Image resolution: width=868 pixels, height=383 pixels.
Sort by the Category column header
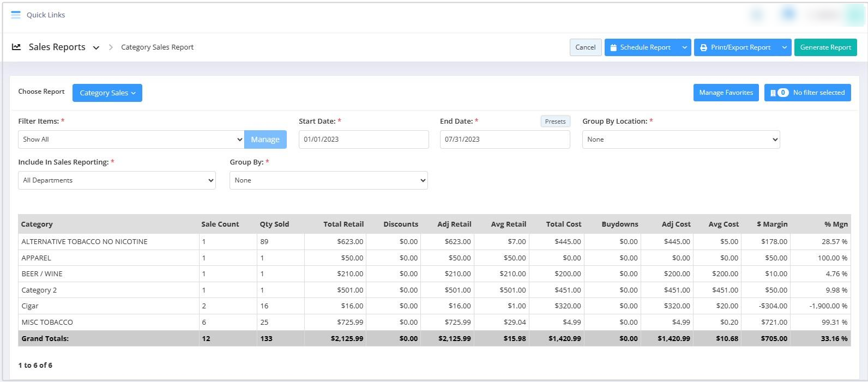coord(37,224)
